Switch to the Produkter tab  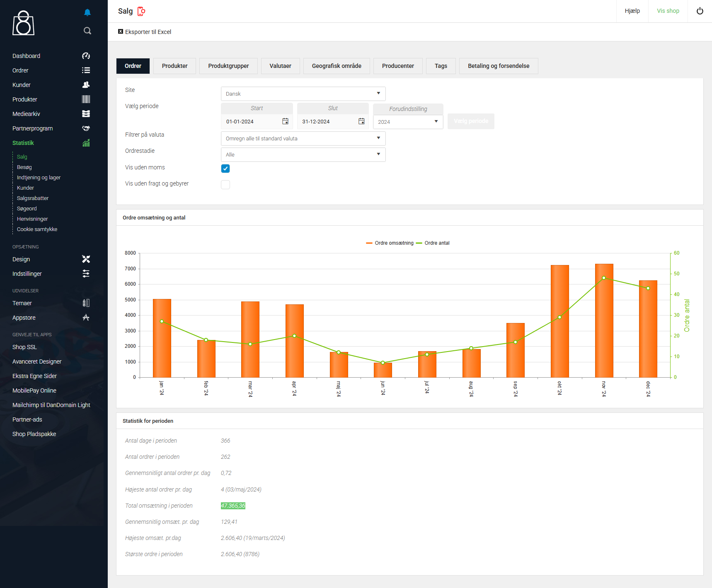[174, 66]
